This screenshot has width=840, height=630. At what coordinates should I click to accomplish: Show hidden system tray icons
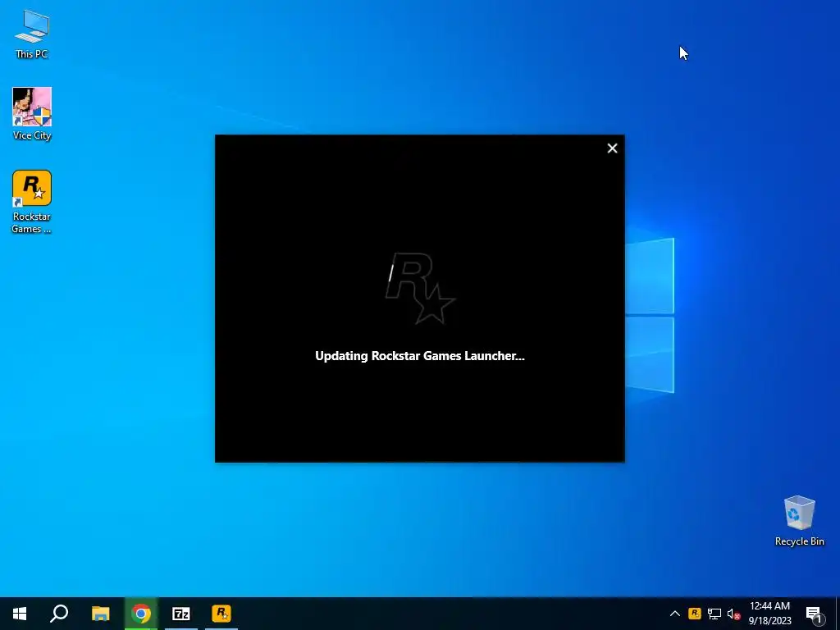point(675,614)
